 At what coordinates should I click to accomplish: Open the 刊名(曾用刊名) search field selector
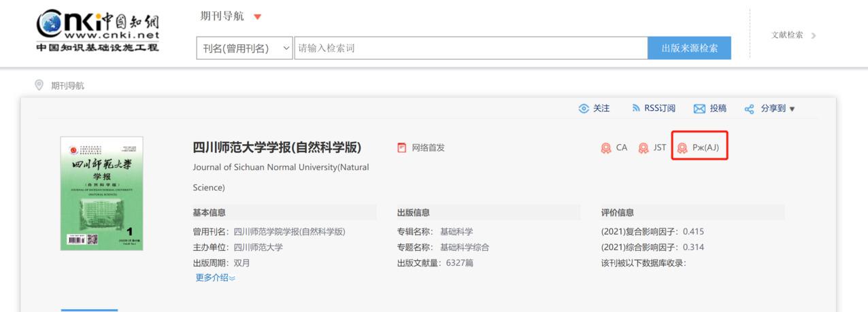pyautogui.click(x=244, y=48)
